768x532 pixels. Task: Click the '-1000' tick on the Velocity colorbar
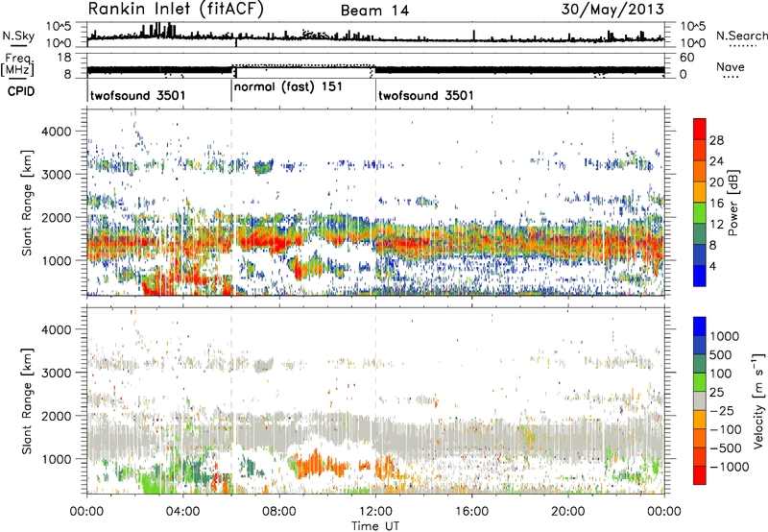[x=730, y=467]
